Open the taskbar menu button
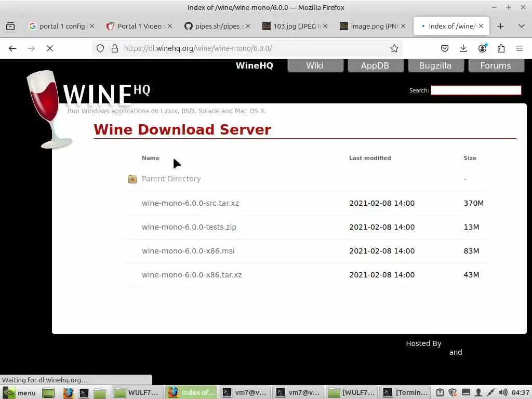 (x=19, y=393)
